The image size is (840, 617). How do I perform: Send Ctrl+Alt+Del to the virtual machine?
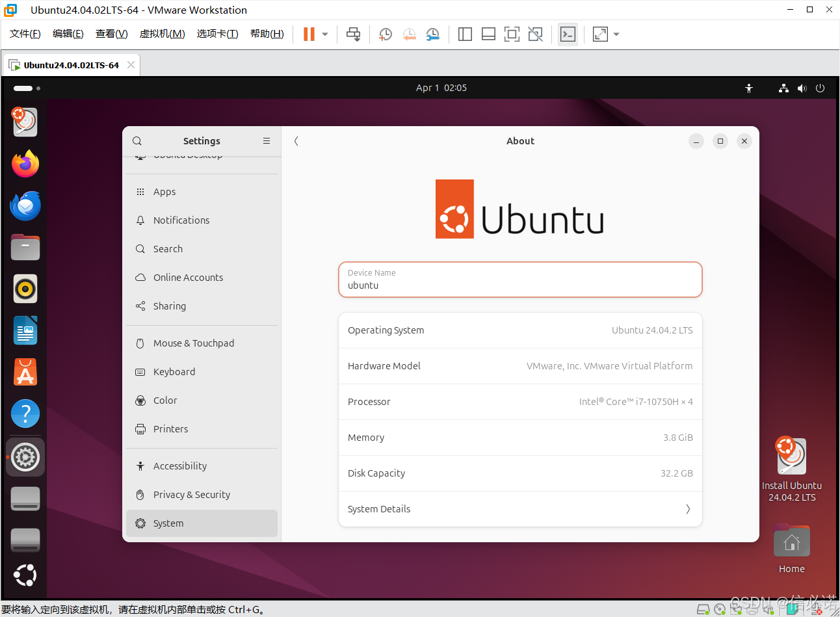pos(354,34)
